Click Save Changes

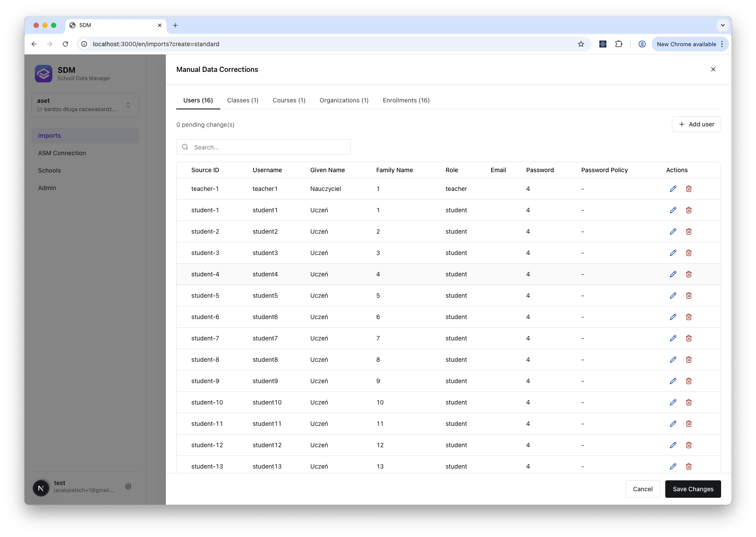pyautogui.click(x=693, y=489)
